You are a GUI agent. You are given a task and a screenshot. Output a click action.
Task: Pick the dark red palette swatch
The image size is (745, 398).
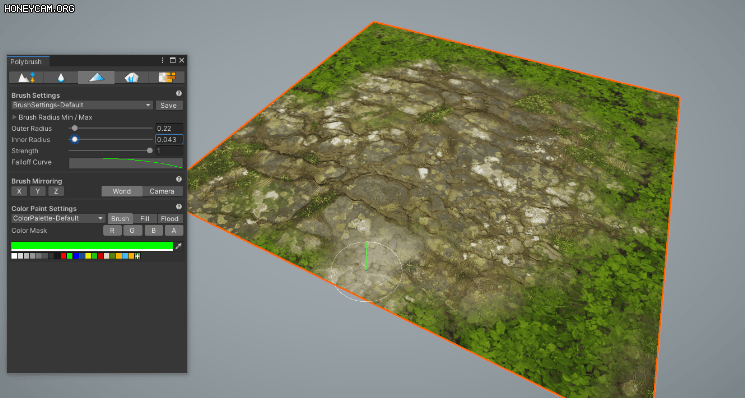(x=100, y=256)
